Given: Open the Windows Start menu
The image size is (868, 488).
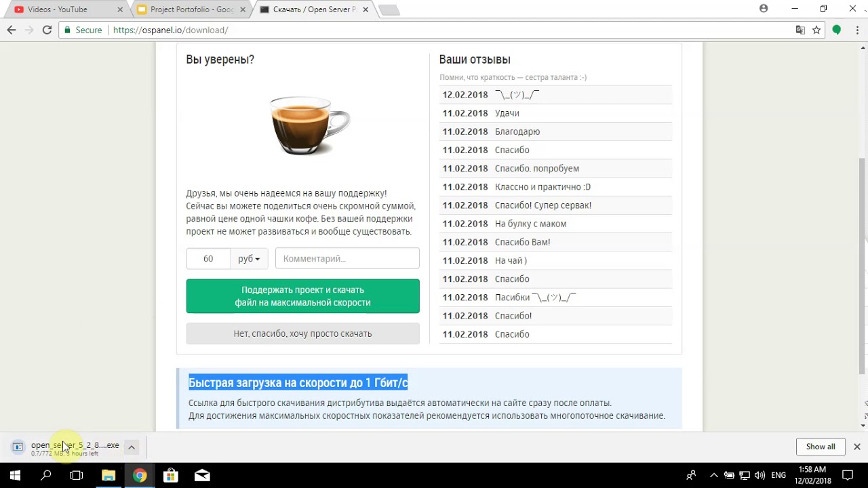Looking at the screenshot, I should [x=15, y=475].
